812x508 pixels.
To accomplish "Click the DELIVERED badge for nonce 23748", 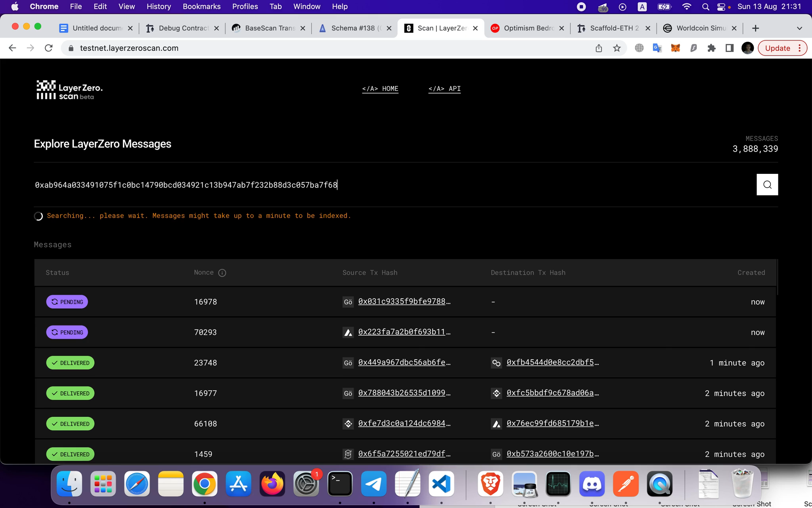I will tap(70, 363).
